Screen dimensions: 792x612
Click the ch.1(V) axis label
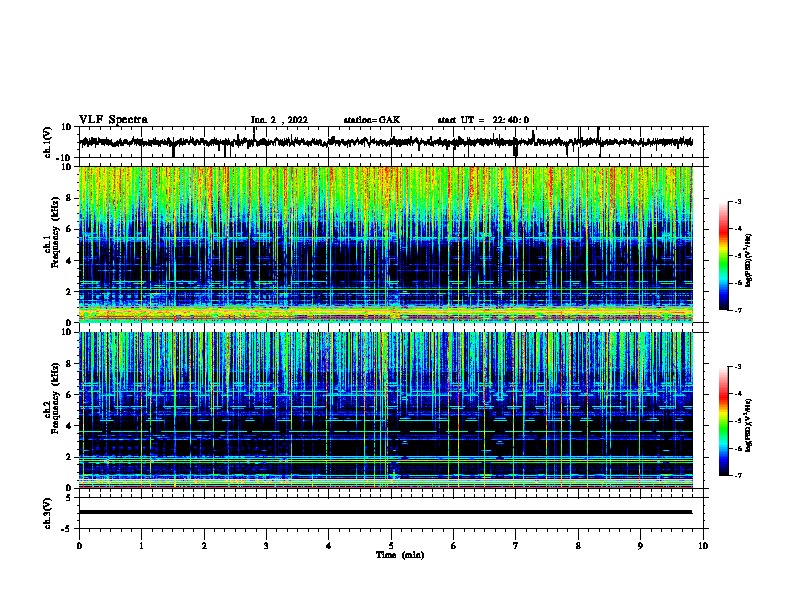click(x=48, y=142)
